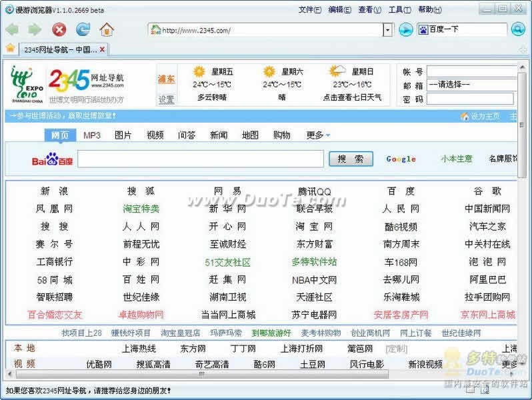
Task: Open the 编辑(E) menu
Action: click(339, 10)
